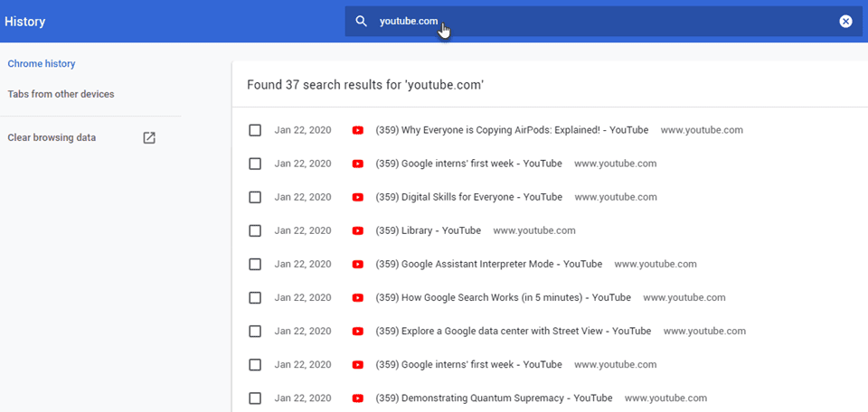Clear the youtube.com search with X icon

pyautogui.click(x=845, y=21)
